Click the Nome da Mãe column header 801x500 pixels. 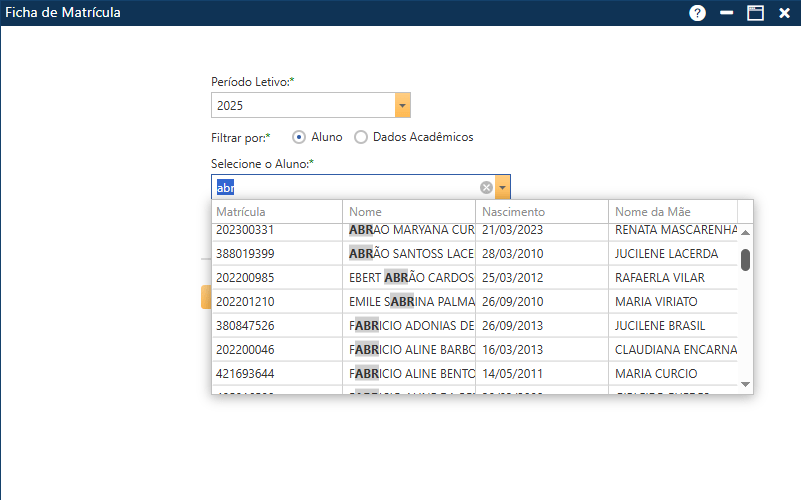pyautogui.click(x=672, y=212)
